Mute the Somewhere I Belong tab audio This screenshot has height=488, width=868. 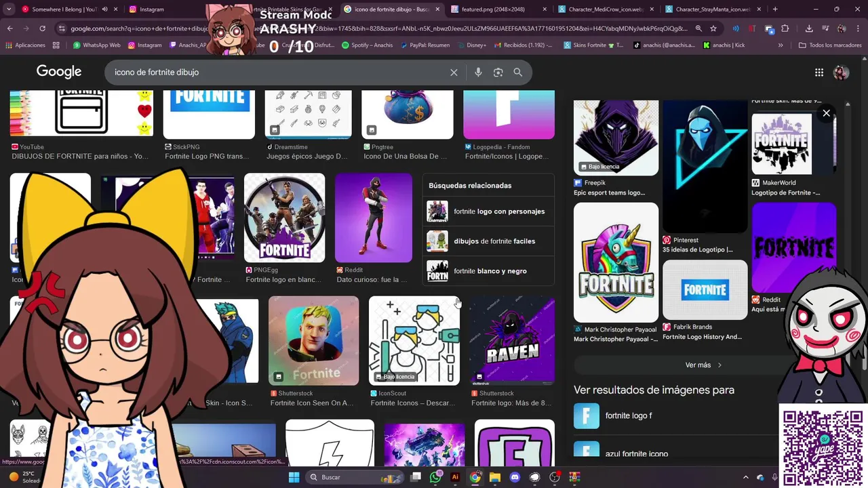[104, 9]
